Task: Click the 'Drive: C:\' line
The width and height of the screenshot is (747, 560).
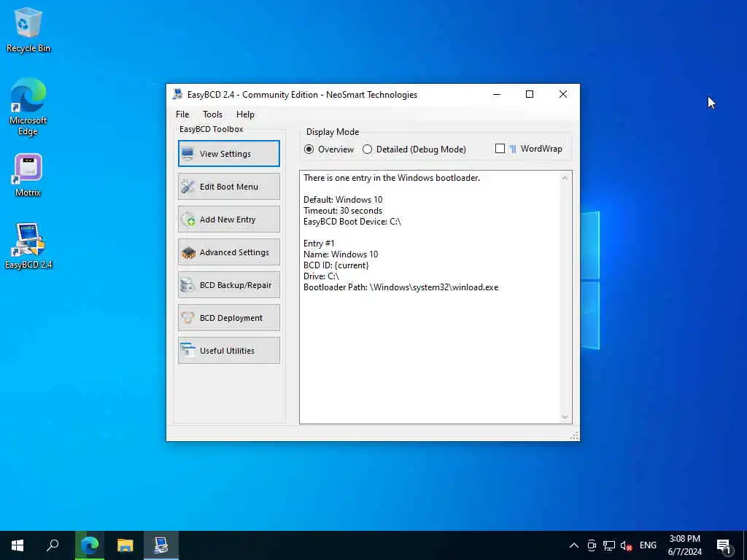Action: click(321, 276)
